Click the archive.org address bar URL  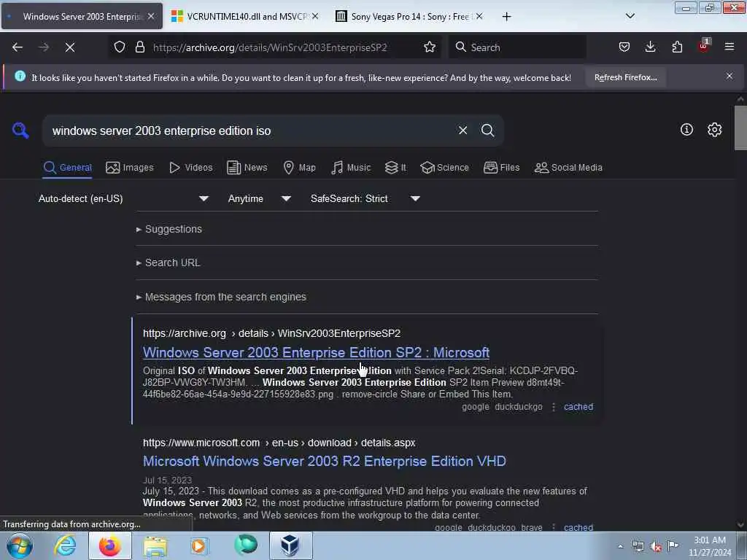270,47
